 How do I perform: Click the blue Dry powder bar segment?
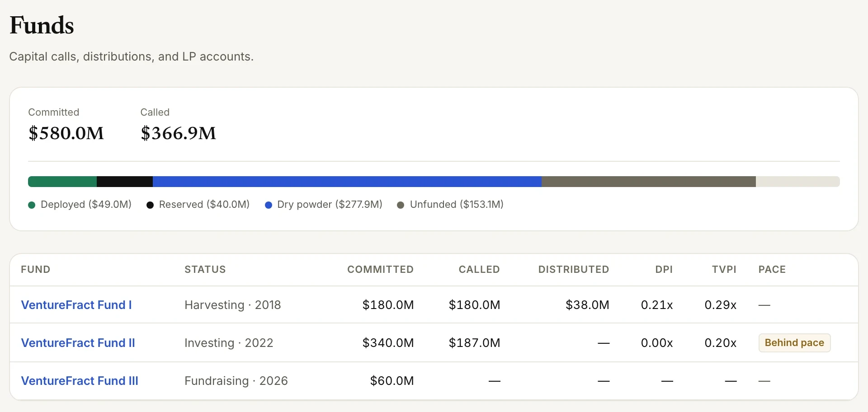point(347,182)
